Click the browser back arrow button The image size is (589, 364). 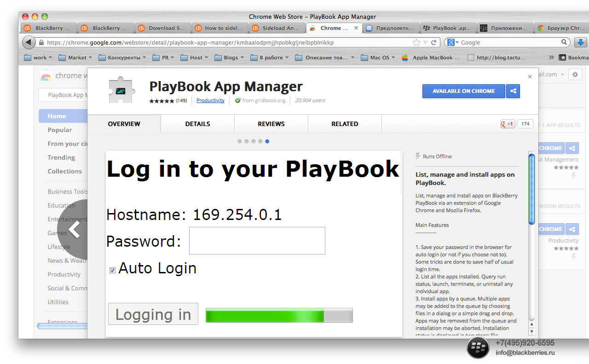(x=29, y=42)
